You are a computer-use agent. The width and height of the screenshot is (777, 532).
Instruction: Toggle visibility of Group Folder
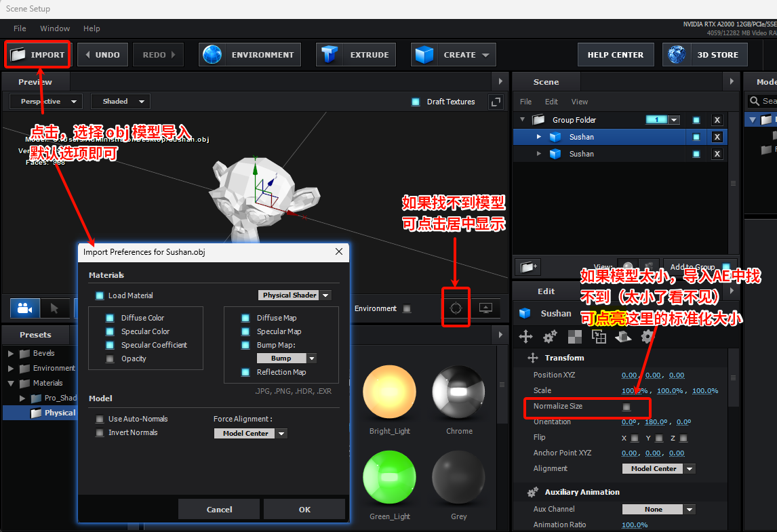[696, 120]
